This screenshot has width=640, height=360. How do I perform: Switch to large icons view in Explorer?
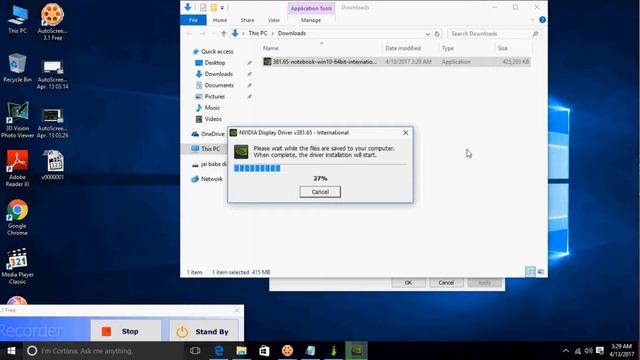[x=540, y=272]
